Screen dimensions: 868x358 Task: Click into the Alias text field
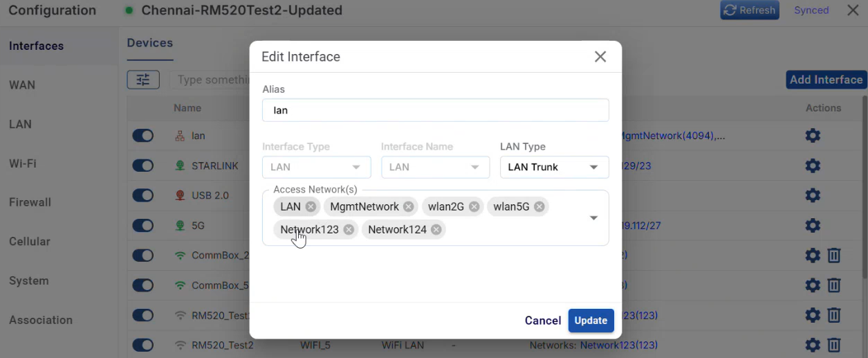coord(435,110)
